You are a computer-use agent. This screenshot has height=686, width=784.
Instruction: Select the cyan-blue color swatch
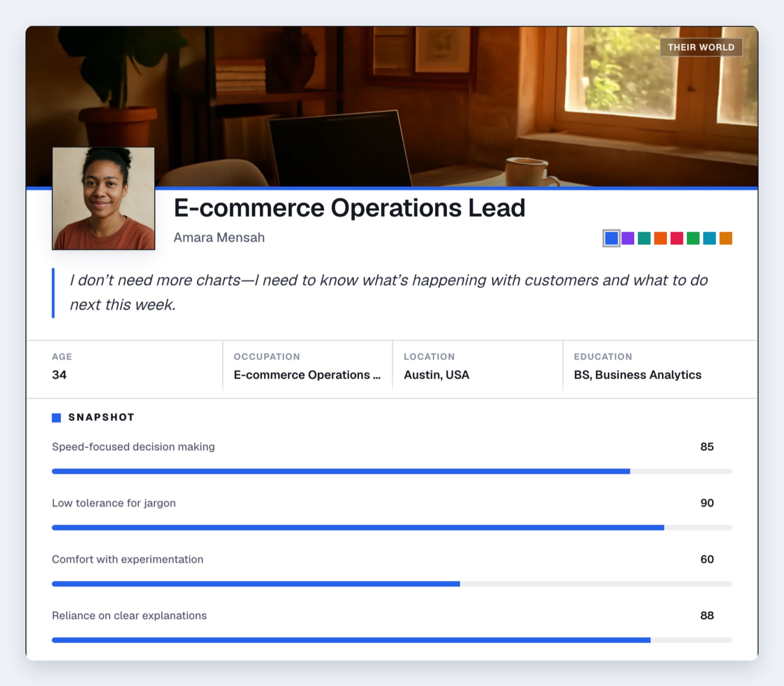709,238
